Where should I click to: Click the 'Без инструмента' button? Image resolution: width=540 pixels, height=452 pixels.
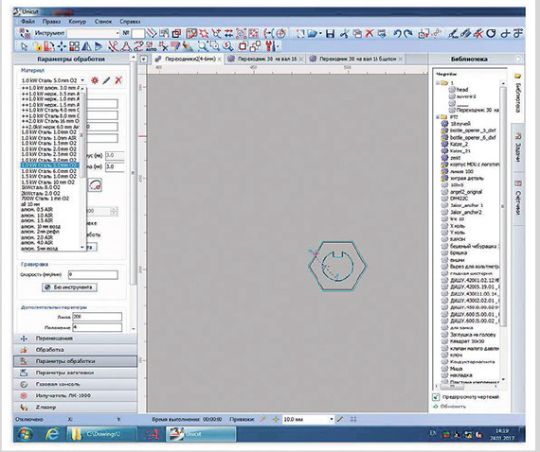(69, 287)
